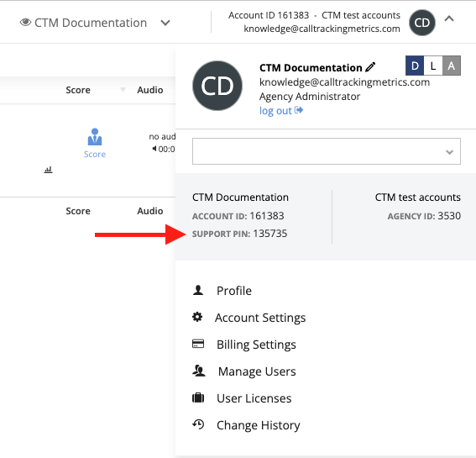Click the top Audio column header

click(150, 90)
